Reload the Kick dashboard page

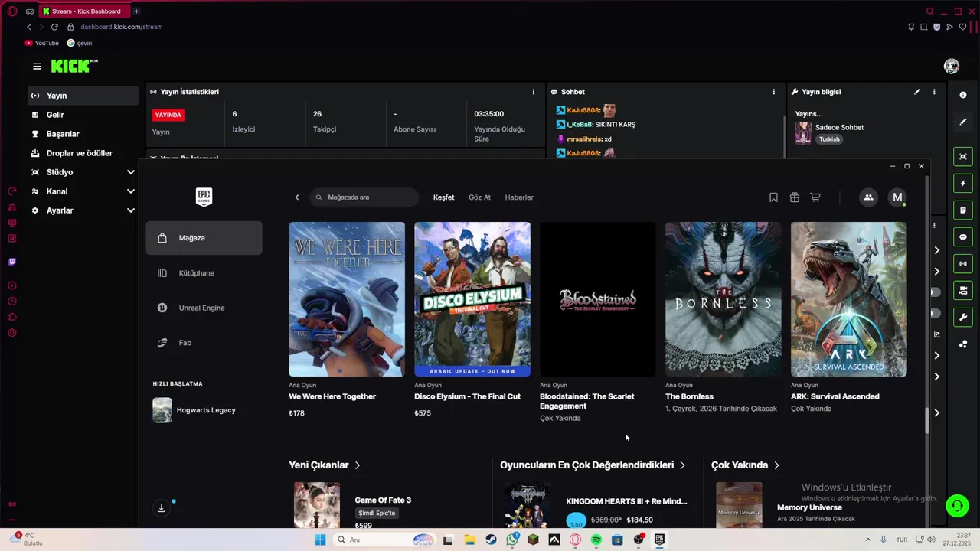pos(54,27)
